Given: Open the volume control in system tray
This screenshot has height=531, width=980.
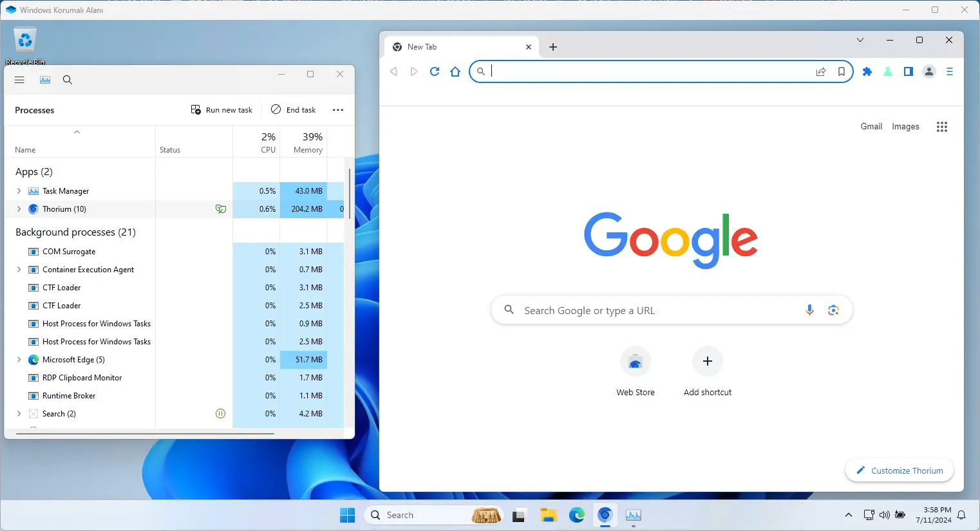Looking at the screenshot, I should pyautogui.click(x=885, y=515).
